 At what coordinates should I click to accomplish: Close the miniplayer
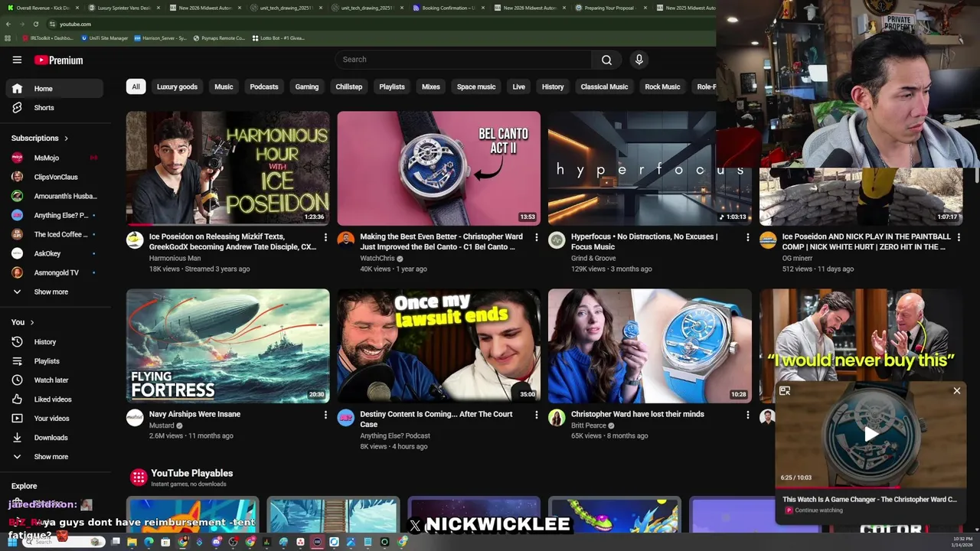click(956, 391)
